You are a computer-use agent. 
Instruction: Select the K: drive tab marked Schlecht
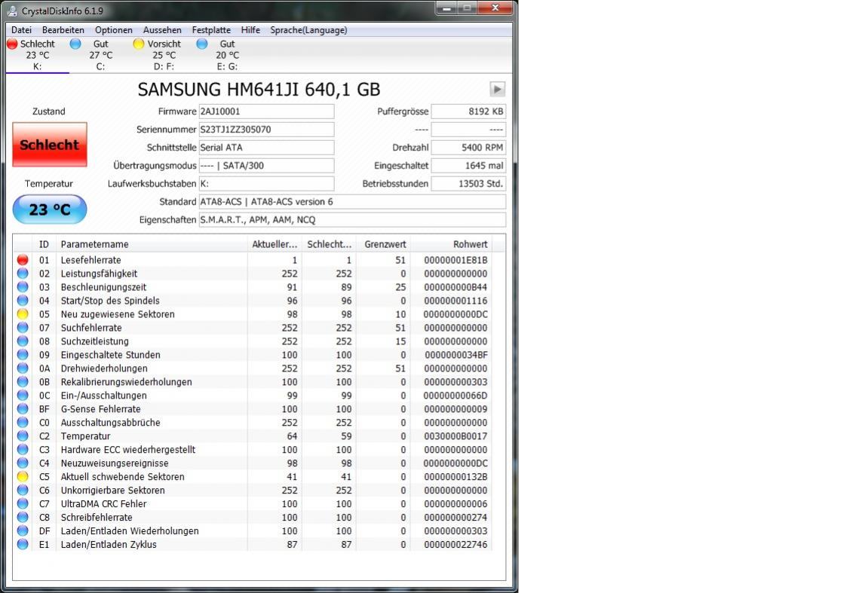tap(37, 55)
